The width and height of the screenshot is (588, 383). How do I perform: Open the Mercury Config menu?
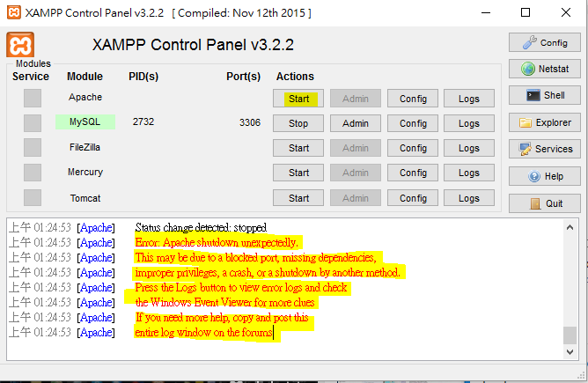413,173
